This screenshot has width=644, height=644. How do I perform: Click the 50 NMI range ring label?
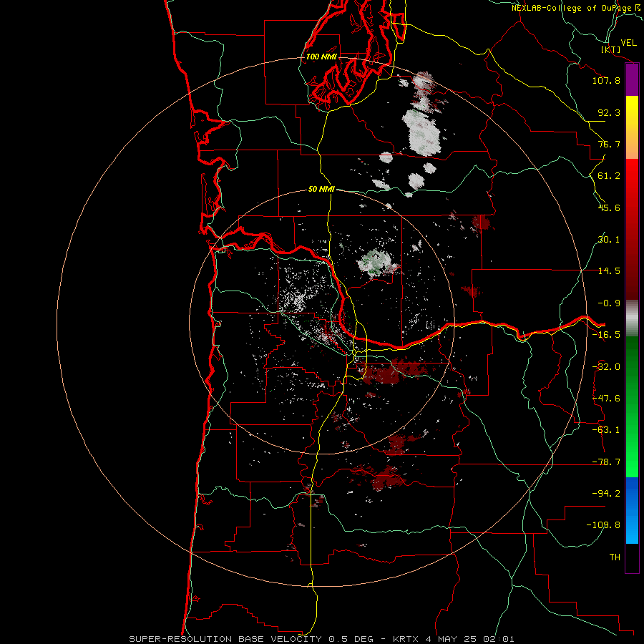pyautogui.click(x=321, y=189)
